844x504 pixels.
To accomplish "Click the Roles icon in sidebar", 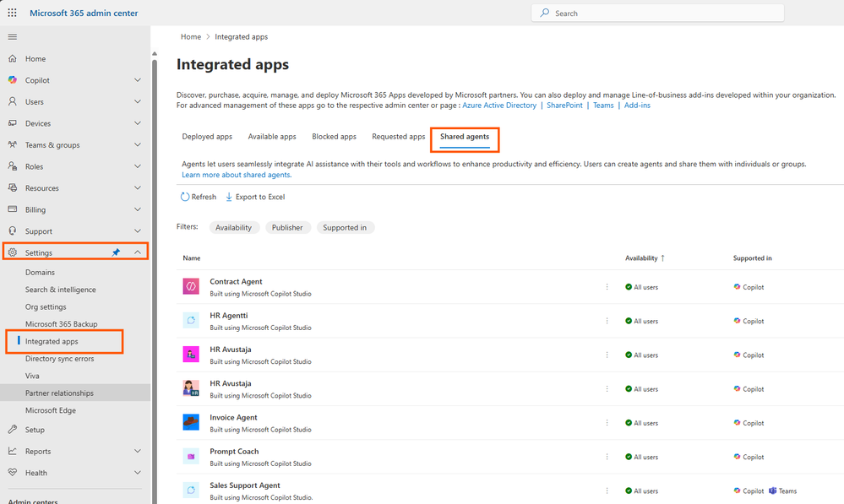I will 13,166.
